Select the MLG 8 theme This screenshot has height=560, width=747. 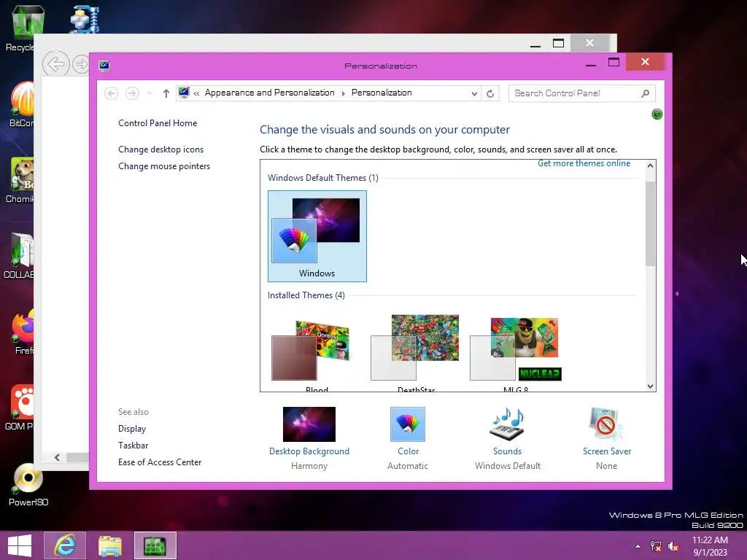point(516,352)
